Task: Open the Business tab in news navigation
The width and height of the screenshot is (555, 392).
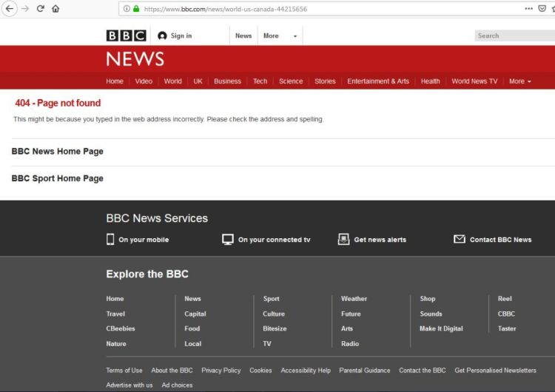Action: point(227,81)
